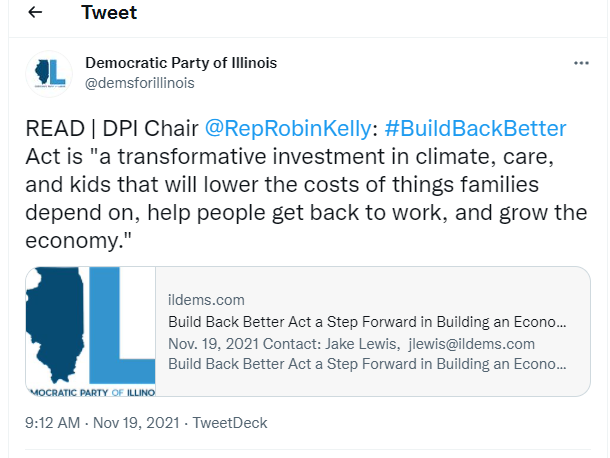Open the Democratic Party of Illinois profile name

[x=181, y=63]
